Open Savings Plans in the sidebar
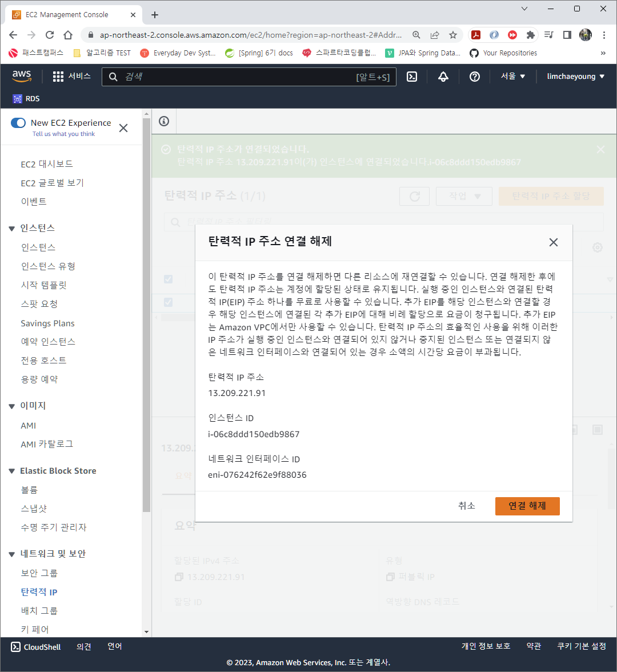The image size is (617, 672). pyautogui.click(x=47, y=323)
